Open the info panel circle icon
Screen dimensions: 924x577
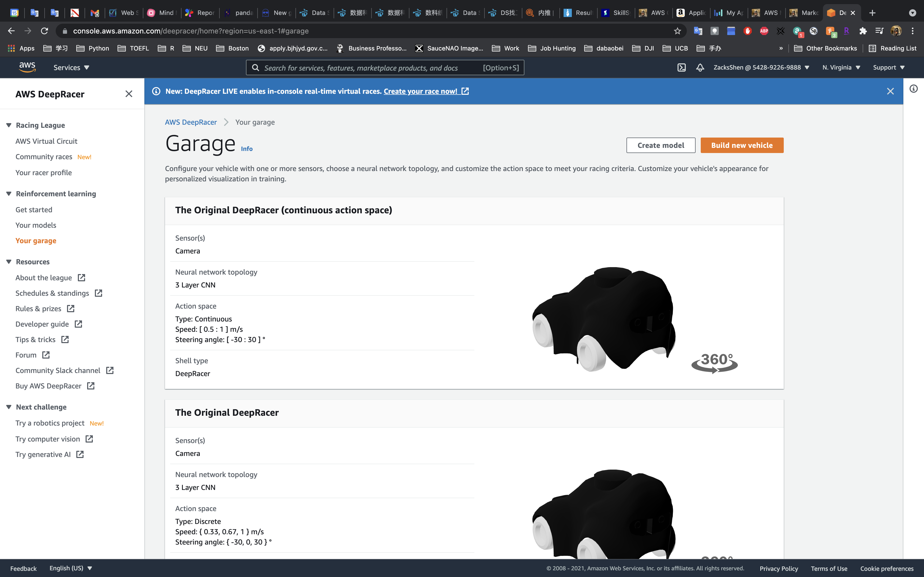click(x=913, y=89)
